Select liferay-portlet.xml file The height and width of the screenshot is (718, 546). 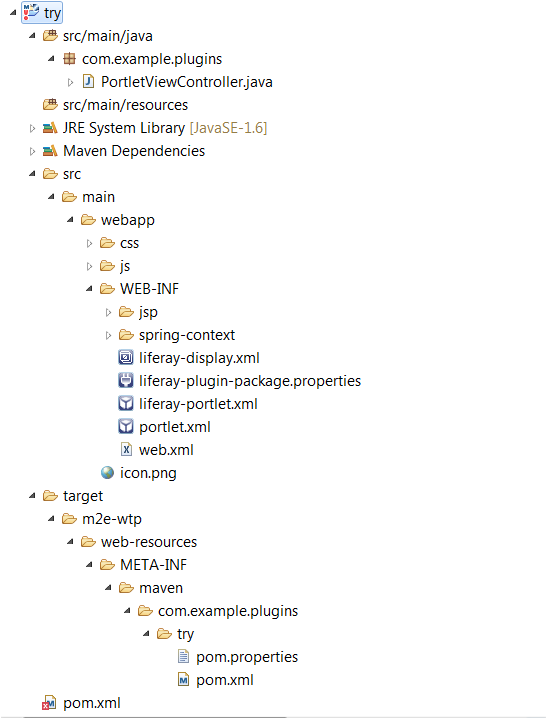(198, 403)
